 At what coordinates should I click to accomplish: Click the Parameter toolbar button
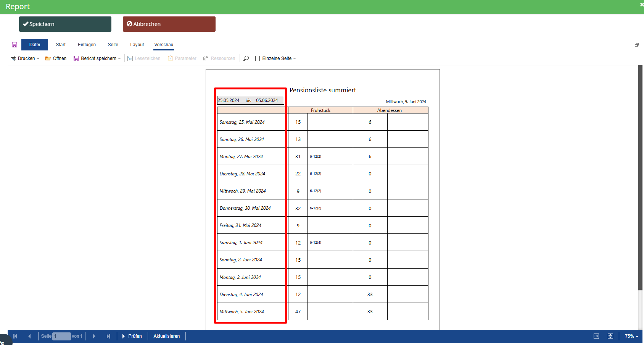(182, 58)
